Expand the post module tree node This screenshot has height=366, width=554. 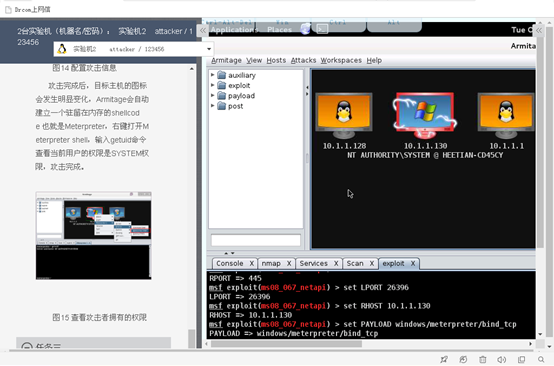pyautogui.click(x=212, y=106)
